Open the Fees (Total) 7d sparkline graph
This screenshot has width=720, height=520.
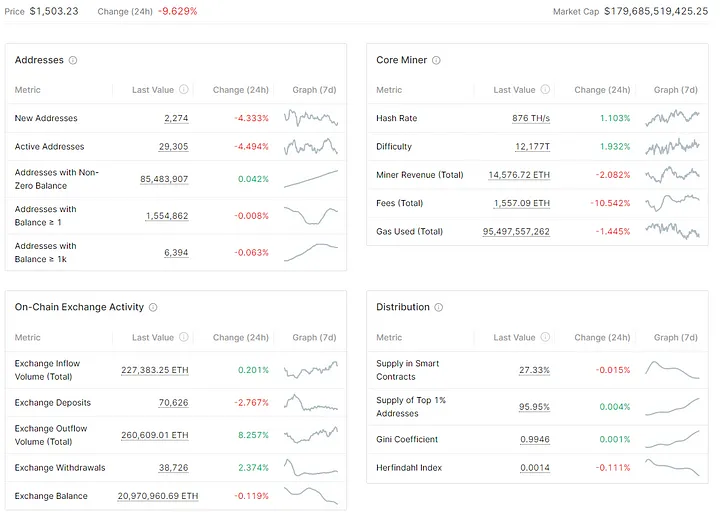tap(672, 203)
